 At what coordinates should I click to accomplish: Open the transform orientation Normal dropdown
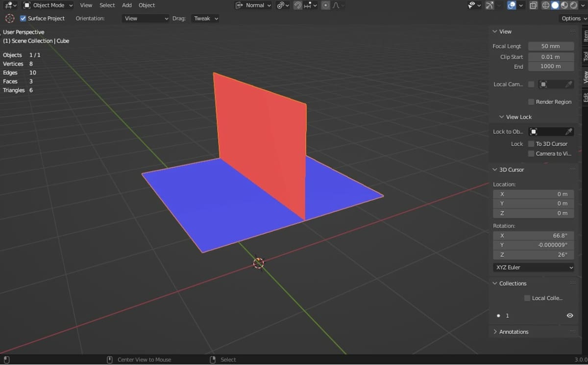(253, 5)
